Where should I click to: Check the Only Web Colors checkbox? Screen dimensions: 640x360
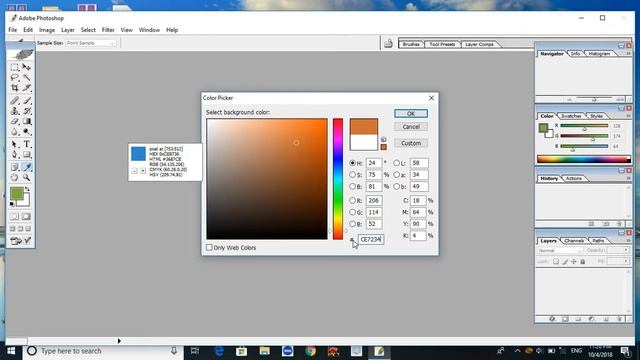pyautogui.click(x=209, y=247)
